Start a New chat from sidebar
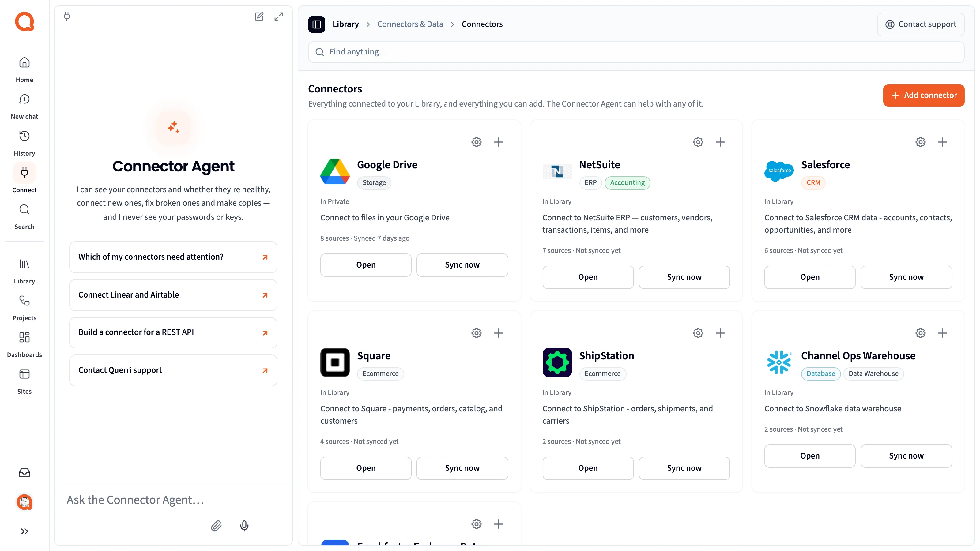Viewport: 980px width, 551px height. pyautogui.click(x=24, y=106)
